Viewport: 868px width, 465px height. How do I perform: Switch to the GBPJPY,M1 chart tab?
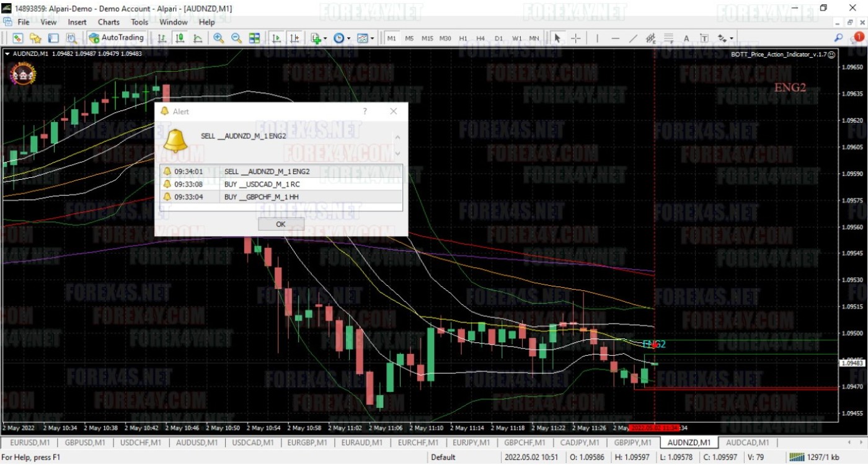pyautogui.click(x=632, y=443)
